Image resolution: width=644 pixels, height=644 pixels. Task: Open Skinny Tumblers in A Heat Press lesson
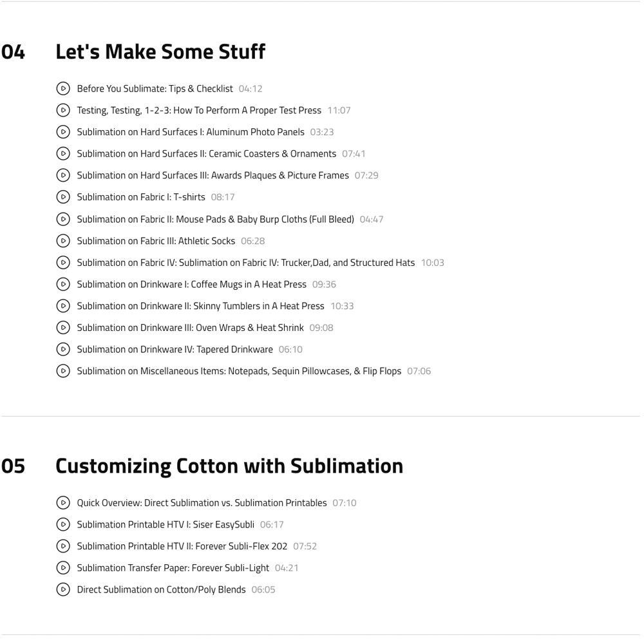tap(200, 306)
